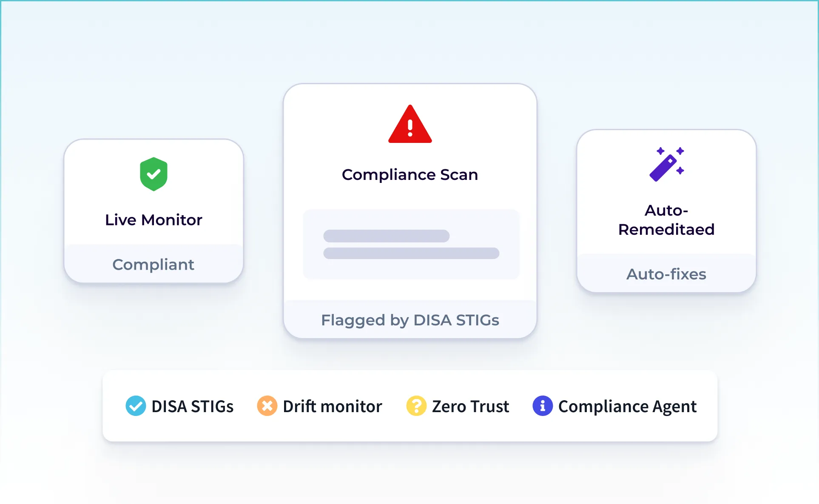Select the Compliance Agent label

627,407
